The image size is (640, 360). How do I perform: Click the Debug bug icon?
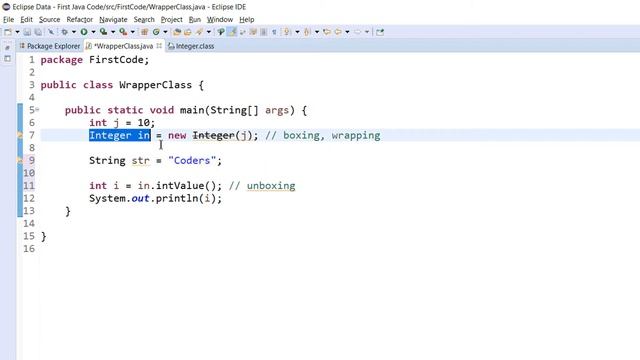click(x=64, y=32)
